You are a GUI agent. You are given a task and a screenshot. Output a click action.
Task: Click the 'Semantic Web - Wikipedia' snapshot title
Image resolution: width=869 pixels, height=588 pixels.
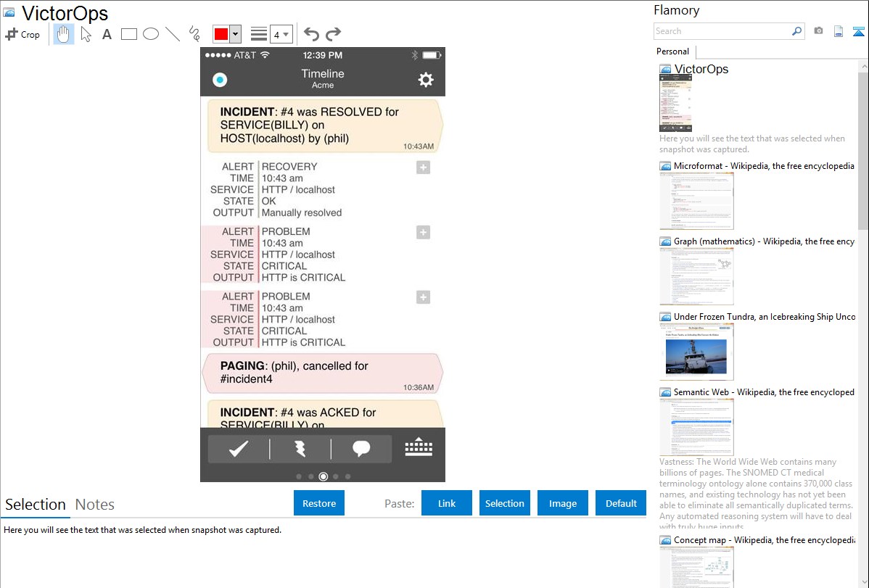[x=764, y=392]
